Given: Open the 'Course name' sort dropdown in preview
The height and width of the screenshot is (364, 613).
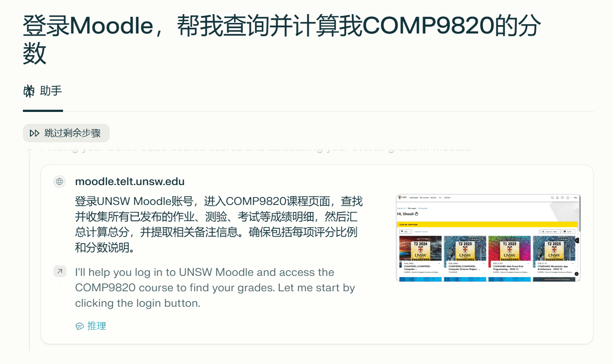Looking at the screenshot, I should [550, 231].
